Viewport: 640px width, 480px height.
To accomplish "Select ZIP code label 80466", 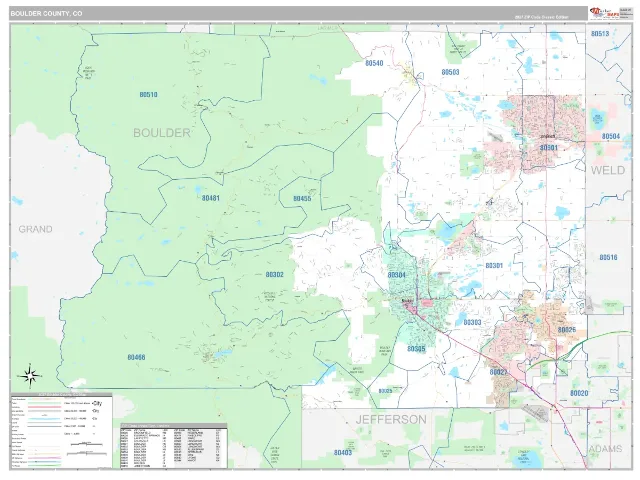I will tap(136, 358).
